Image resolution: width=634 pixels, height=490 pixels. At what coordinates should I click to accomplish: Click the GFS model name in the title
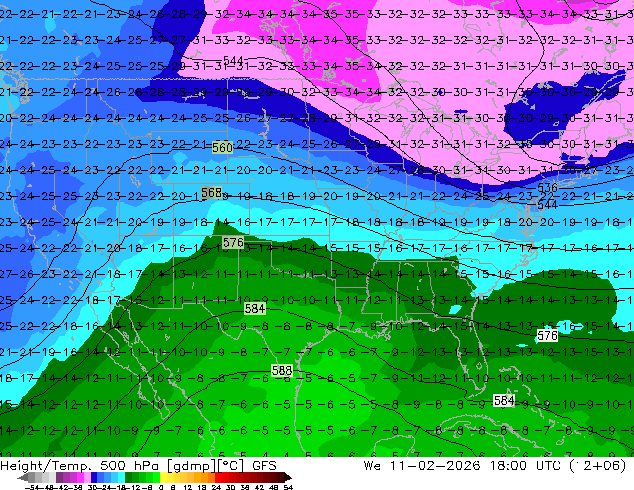pyautogui.click(x=264, y=465)
